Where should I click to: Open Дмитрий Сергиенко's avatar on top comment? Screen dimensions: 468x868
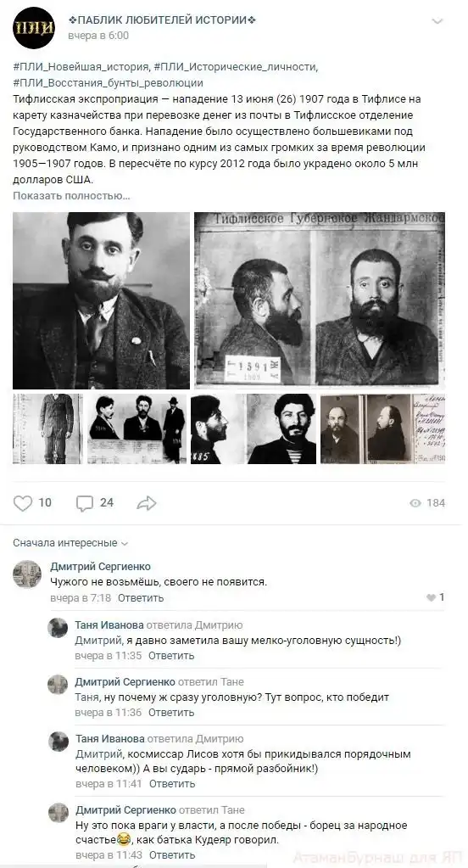[x=27, y=574]
